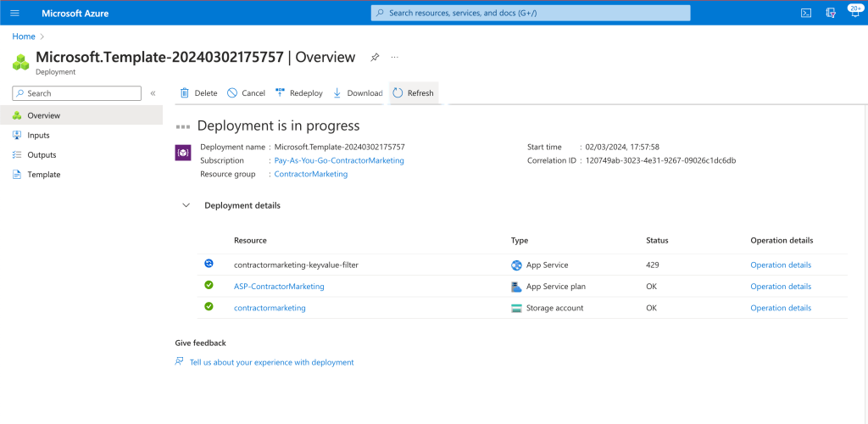This screenshot has height=424, width=868.
Task: Collapse the sidebar with double chevron
Action: [153, 93]
